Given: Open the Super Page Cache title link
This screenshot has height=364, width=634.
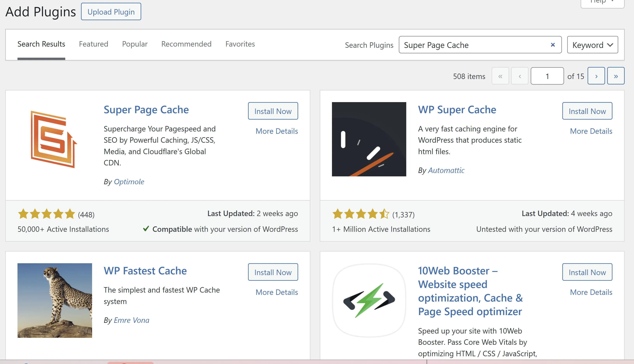Looking at the screenshot, I should (146, 110).
